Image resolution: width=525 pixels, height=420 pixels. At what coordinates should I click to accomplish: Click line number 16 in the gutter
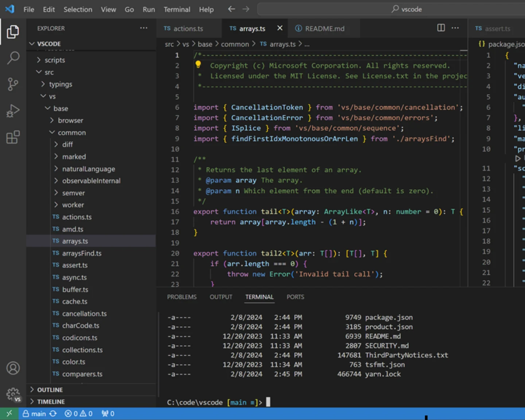[x=175, y=211]
